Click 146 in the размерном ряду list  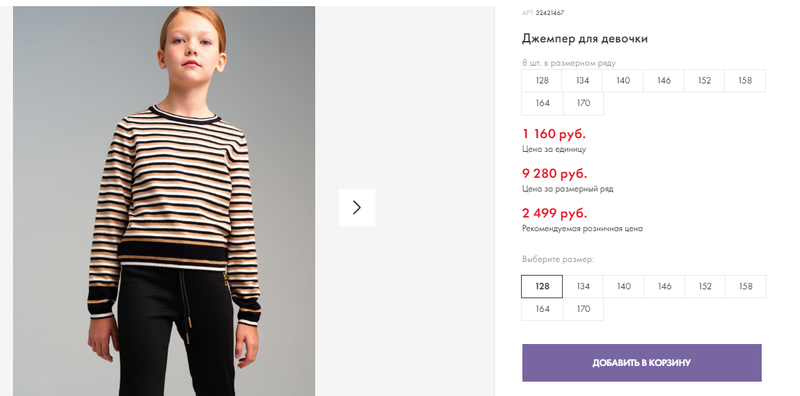(664, 81)
